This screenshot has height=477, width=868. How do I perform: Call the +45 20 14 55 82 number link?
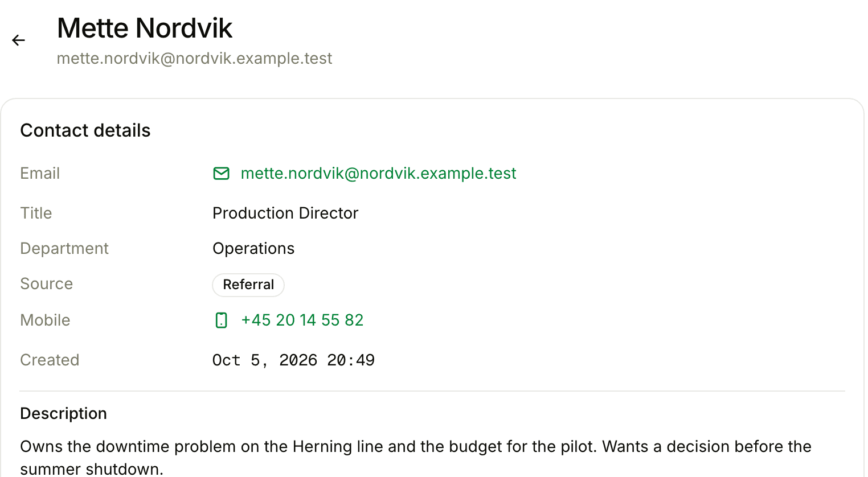click(302, 320)
